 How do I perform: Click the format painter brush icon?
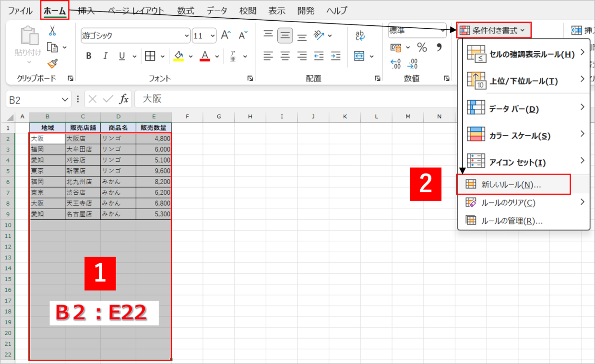click(52, 63)
